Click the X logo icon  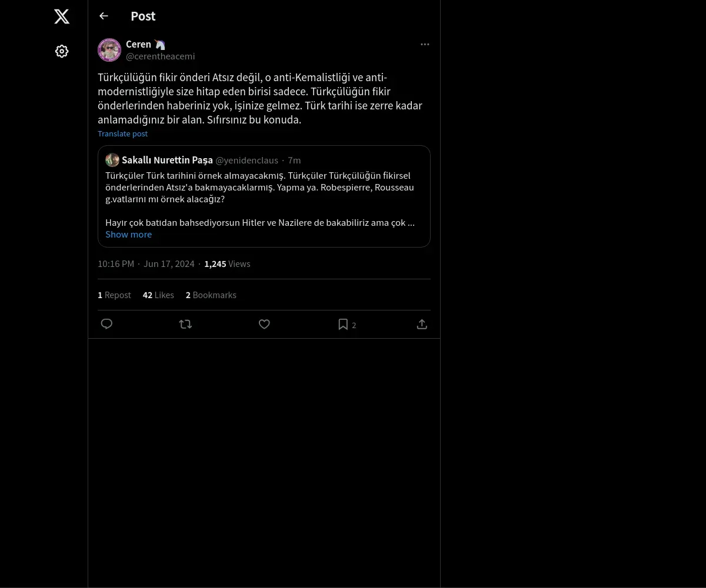tap(62, 16)
